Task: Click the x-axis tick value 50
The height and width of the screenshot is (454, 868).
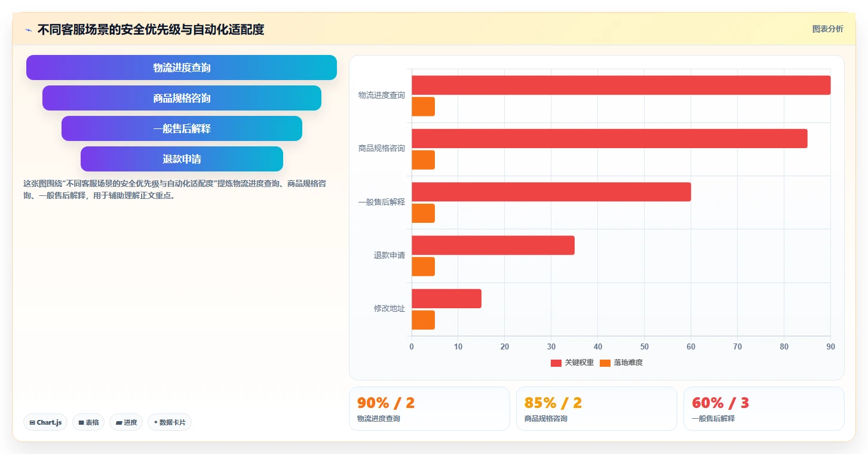Action: tap(644, 346)
